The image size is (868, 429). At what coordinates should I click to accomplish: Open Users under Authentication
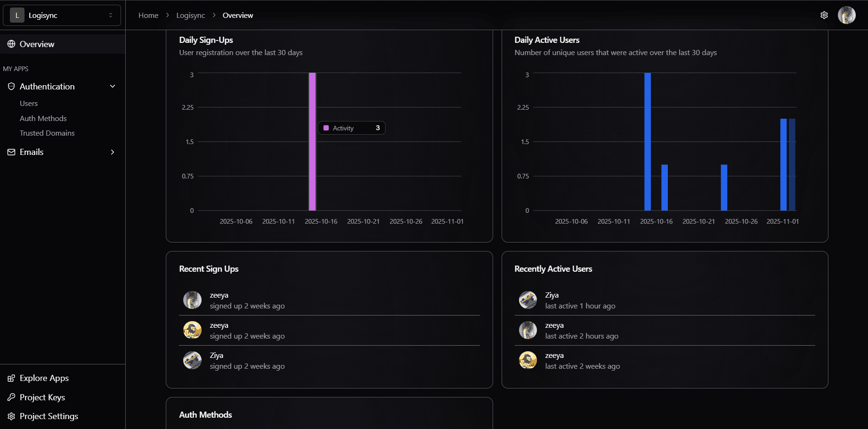29,104
